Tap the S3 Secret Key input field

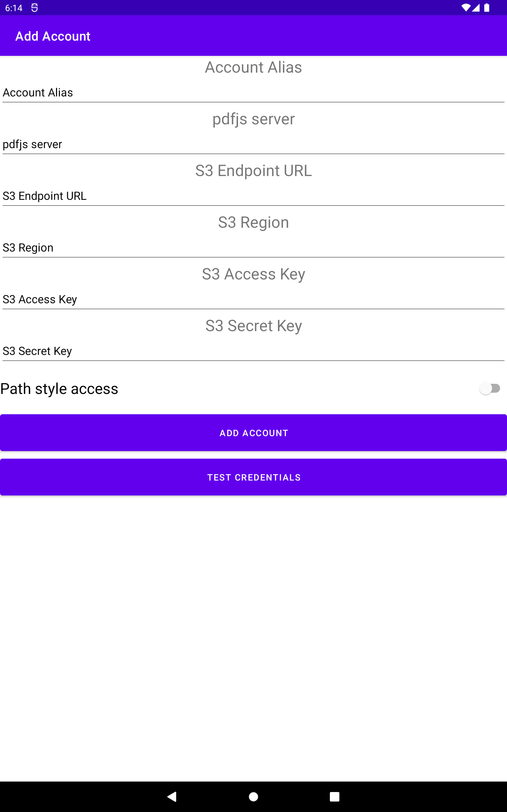(x=253, y=351)
